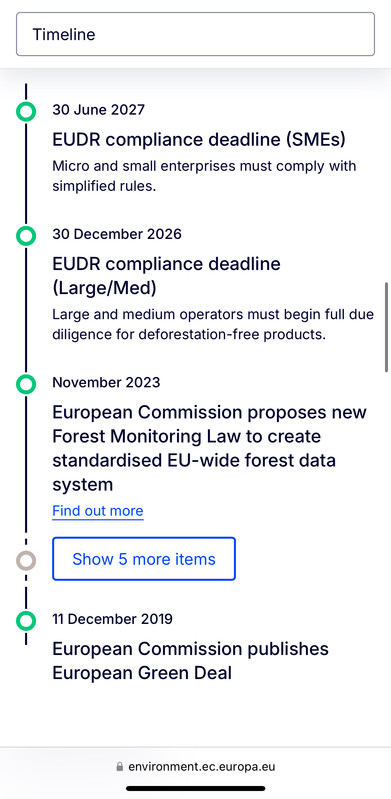Open the Timeline section selector box
This screenshot has height=799, width=391.
195,34
